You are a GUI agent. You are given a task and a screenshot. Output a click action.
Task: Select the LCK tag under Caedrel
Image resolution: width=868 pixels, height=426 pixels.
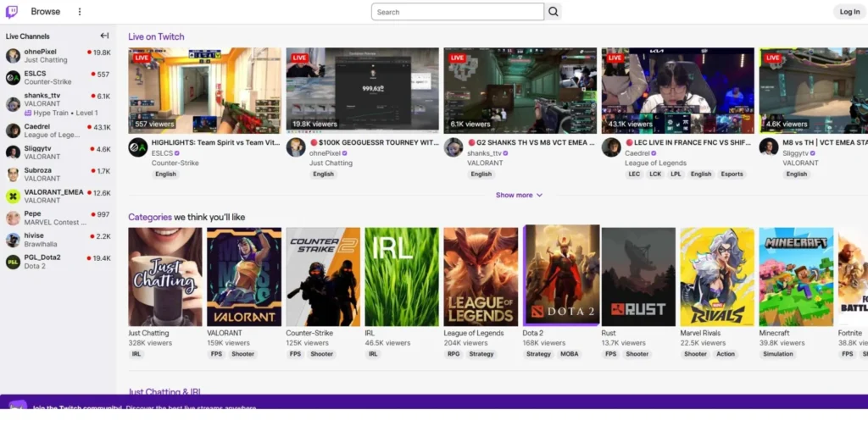point(655,174)
